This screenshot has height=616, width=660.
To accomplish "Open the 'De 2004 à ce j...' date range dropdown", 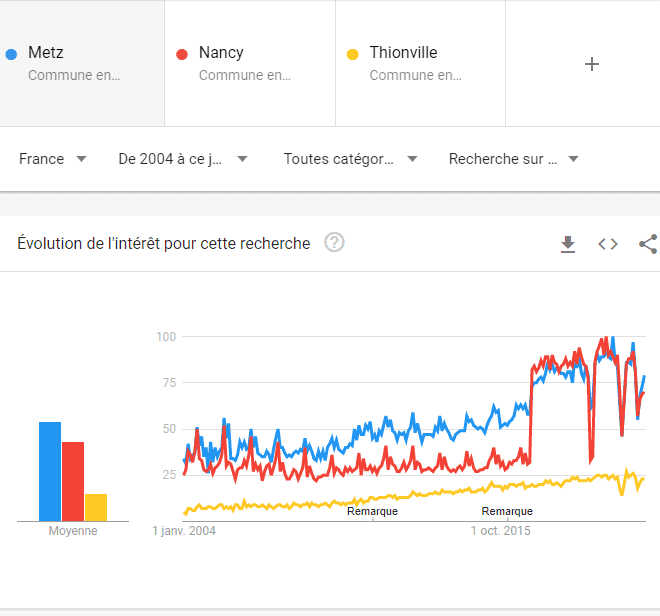I will click(x=183, y=159).
